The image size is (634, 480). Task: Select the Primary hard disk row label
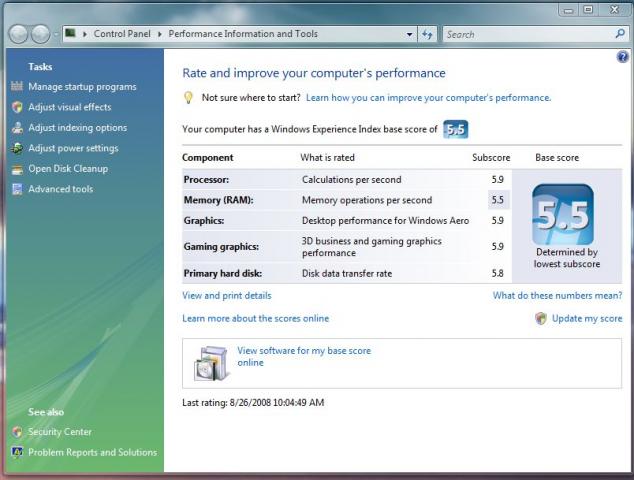coord(222,273)
